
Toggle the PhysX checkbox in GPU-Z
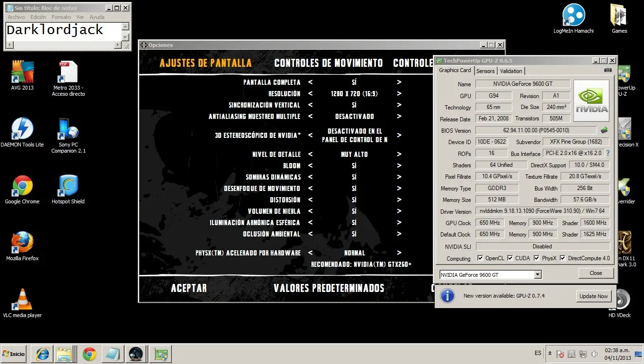click(x=537, y=258)
